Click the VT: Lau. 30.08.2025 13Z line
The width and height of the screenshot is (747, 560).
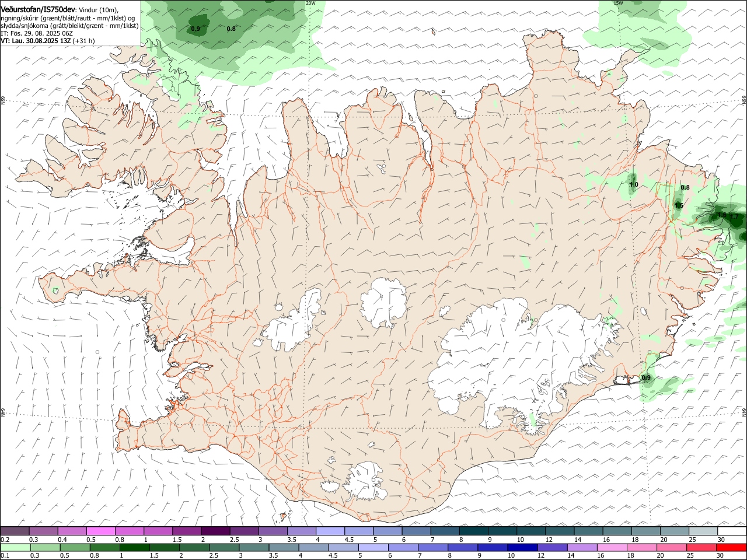click(x=48, y=41)
